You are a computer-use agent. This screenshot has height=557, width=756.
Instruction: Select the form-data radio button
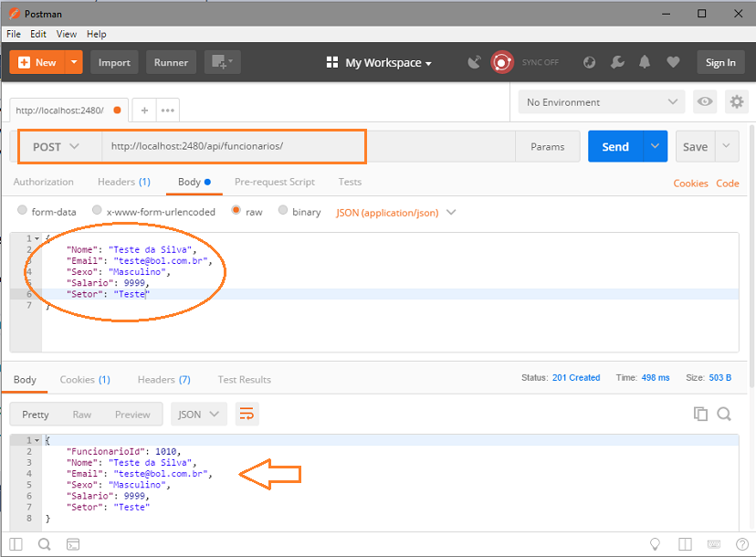22,210
